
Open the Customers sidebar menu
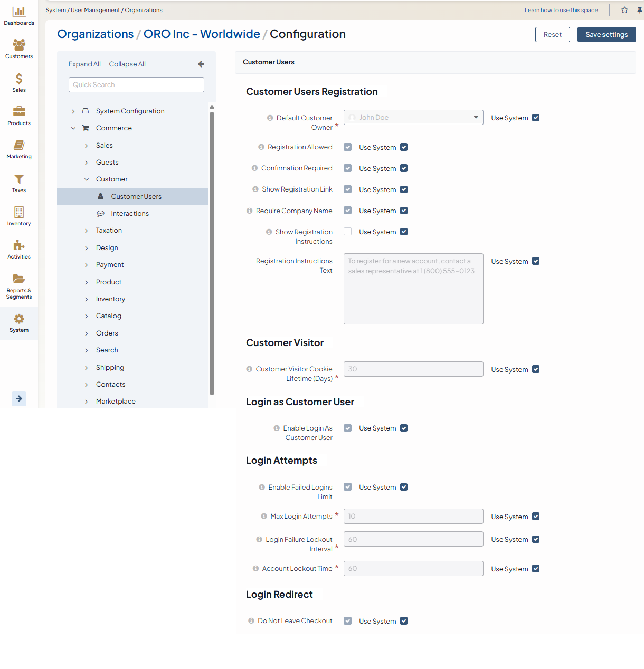pyautogui.click(x=19, y=49)
